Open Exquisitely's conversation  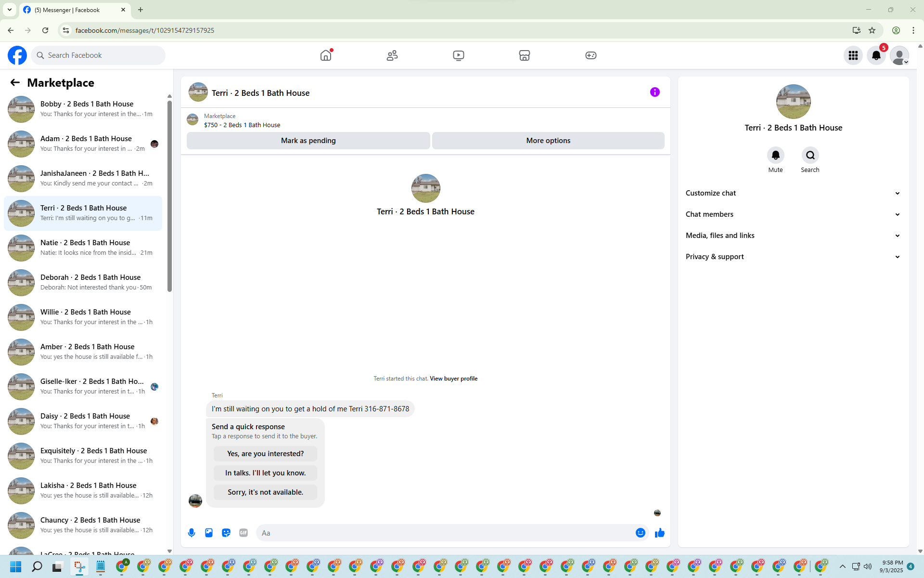pos(83,456)
